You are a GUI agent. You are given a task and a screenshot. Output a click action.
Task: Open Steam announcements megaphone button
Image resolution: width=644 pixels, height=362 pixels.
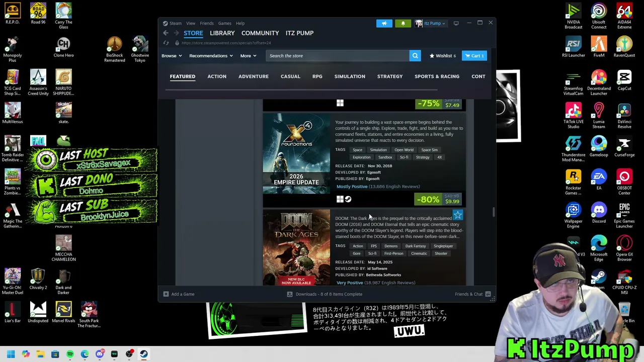tap(384, 23)
